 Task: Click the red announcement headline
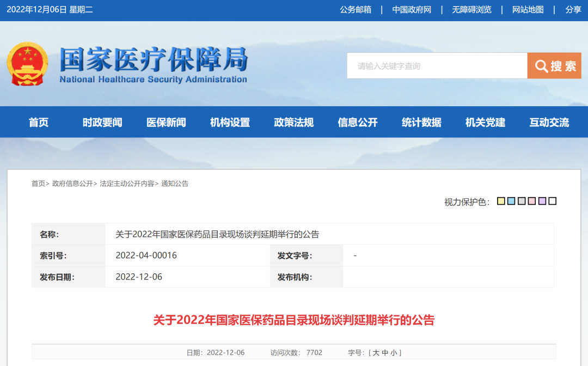[x=293, y=320]
